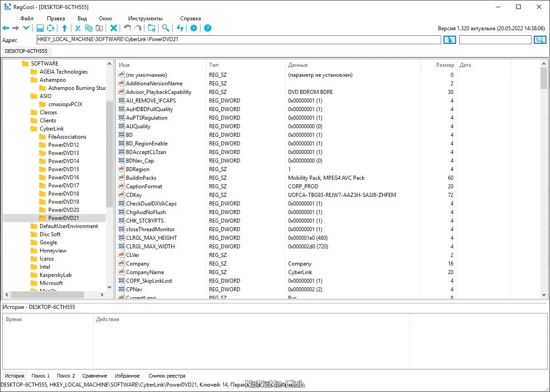Select the AGEIA Technologies tree key
Viewport: 550px width, 392px height.
tap(64, 72)
